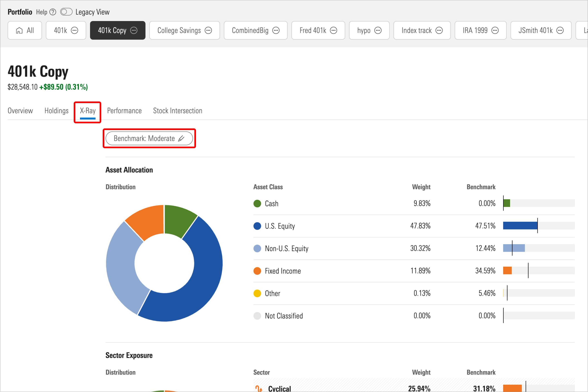Click the Cyclical sector row label
588x392 pixels.
coord(280,389)
